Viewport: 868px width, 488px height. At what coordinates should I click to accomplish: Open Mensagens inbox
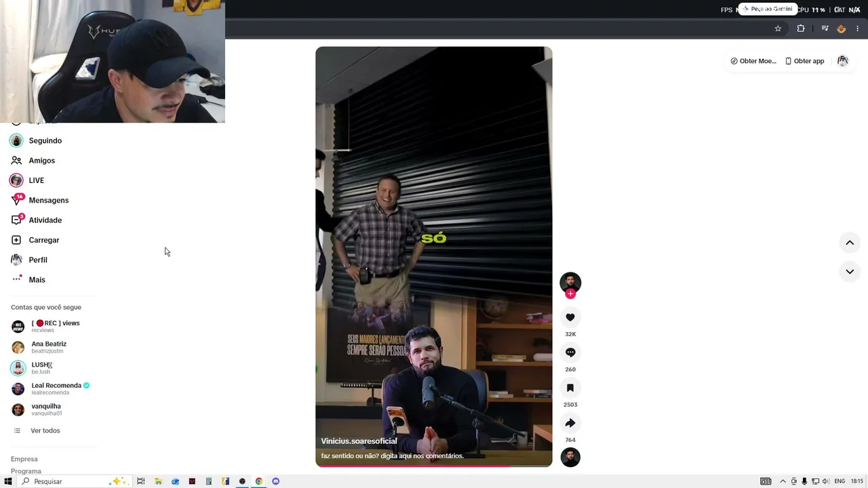coord(39,201)
